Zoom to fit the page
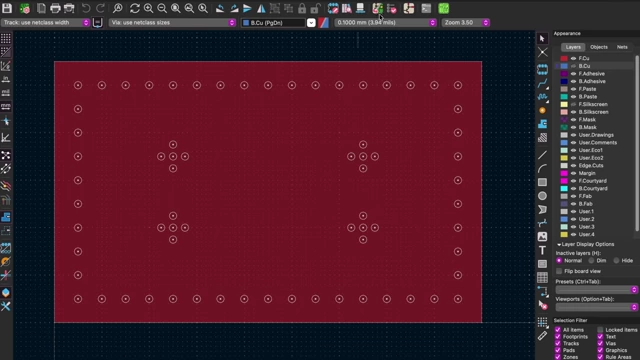640x360 pixels. pyautogui.click(x=176, y=8)
